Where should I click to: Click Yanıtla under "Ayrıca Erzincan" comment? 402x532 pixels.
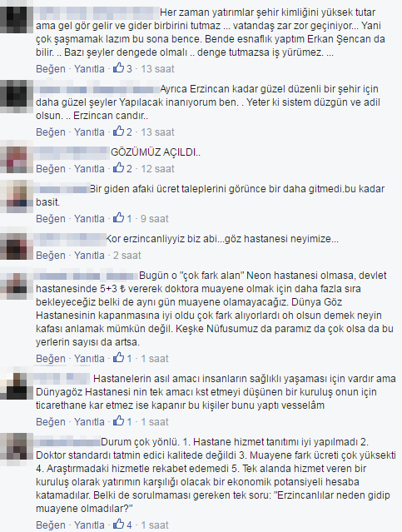[x=89, y=132]
